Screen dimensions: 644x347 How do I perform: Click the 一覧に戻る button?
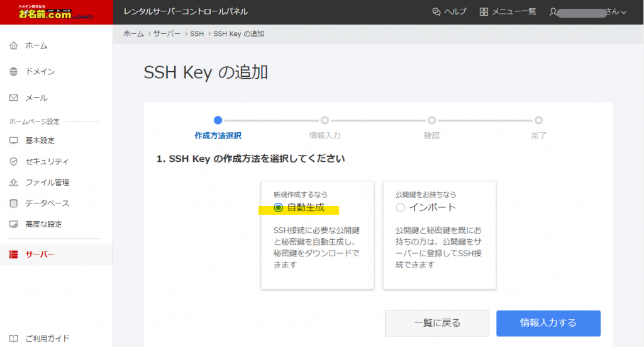click(436, 323)
